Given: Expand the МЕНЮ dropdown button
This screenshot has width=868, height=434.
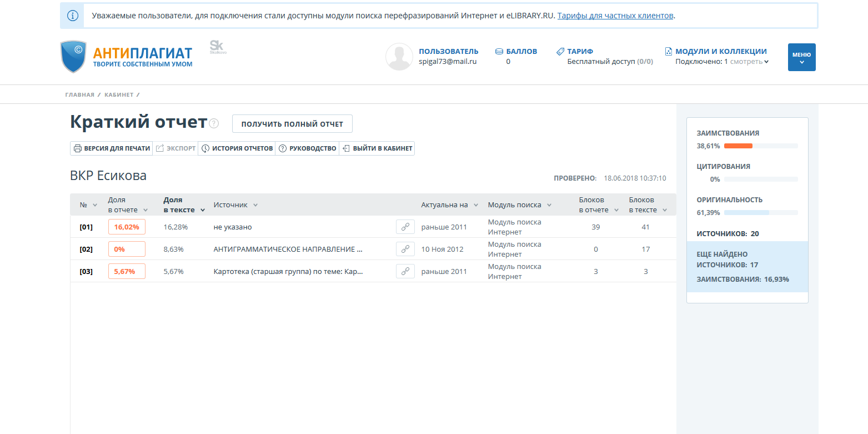Looking at the screenshot, I should (801, 57).
